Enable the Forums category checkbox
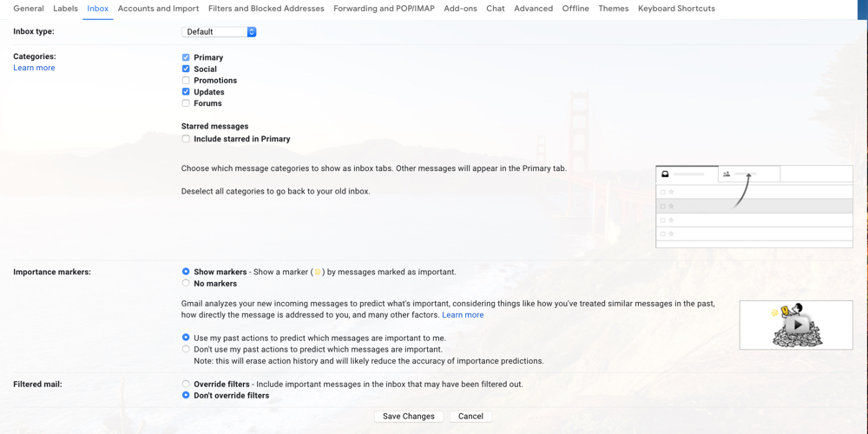 [x=186, y=103]
